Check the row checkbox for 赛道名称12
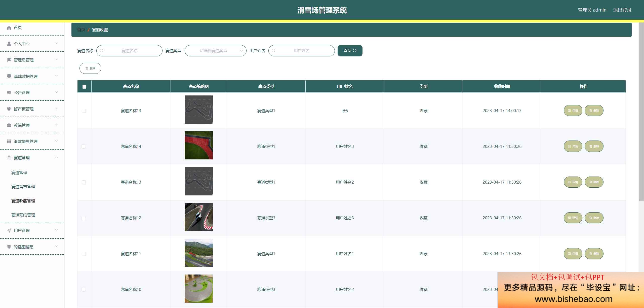This screenshot has height=308, width=644. tap(84, 218)
